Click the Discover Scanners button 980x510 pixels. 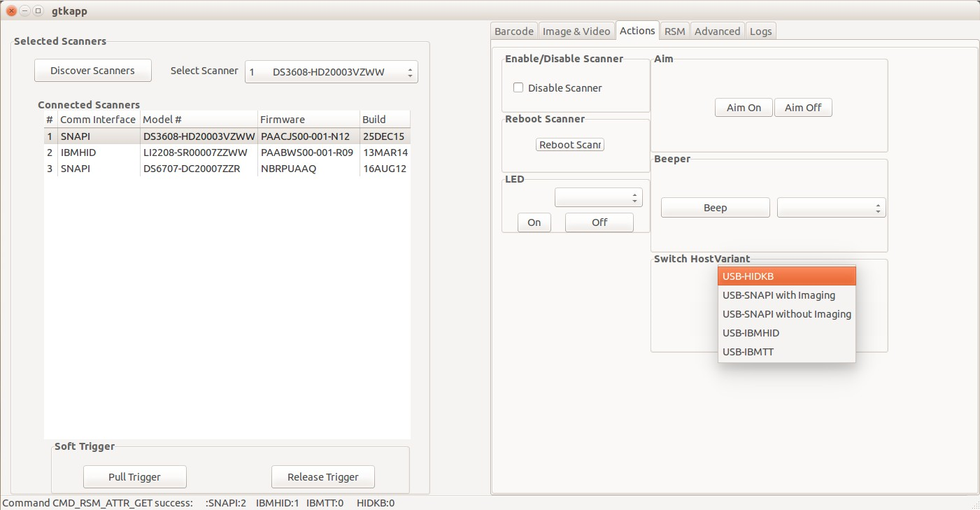tap(92, 70)
